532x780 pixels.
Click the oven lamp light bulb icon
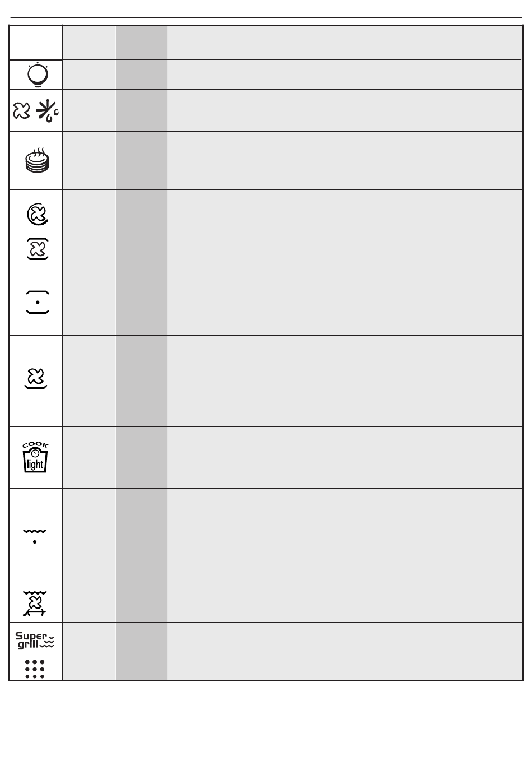tap(37, 75)
